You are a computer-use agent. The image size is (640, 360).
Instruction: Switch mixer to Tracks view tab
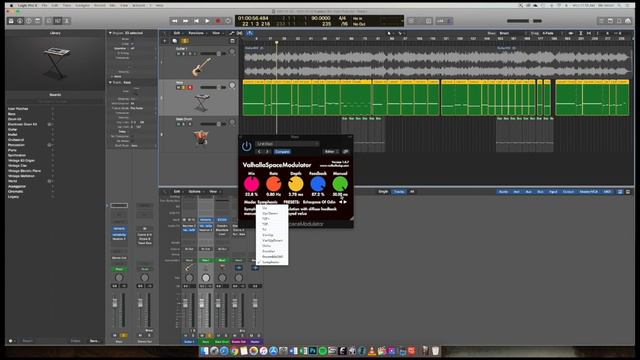(399, 191)
